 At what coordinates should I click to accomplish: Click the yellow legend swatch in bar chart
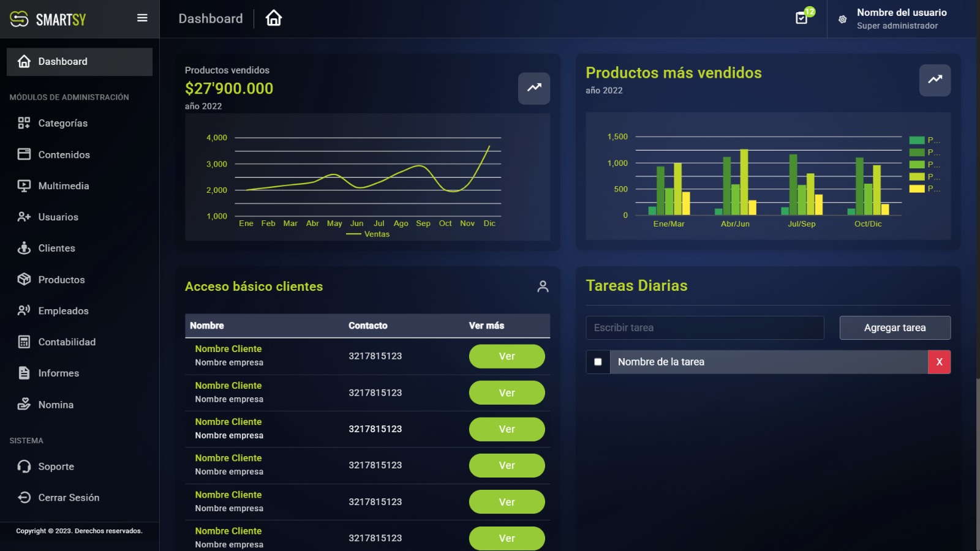917,189
